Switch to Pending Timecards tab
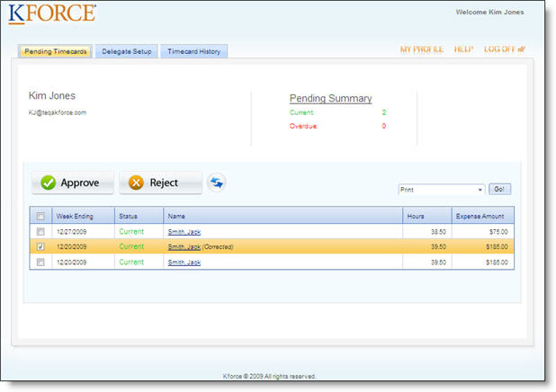Viewport: 556px width, 392px height. pyautogui.click(x=55, y=51)
